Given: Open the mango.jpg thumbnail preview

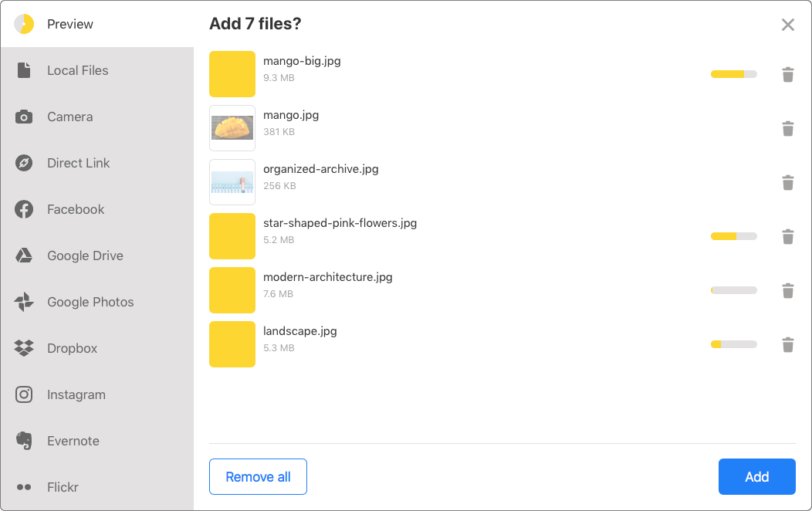Looking at the screenshot, I should click(x=232, y=128).
